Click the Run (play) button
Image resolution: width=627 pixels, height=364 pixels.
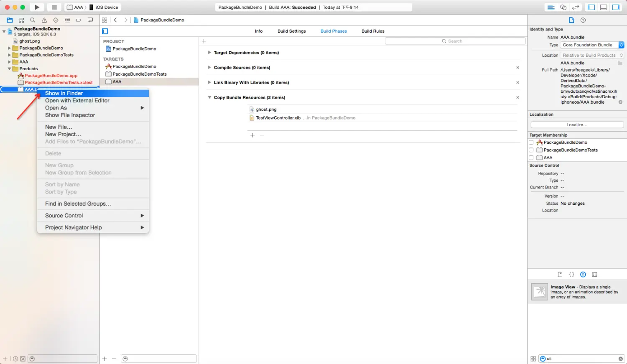point(37,7)
